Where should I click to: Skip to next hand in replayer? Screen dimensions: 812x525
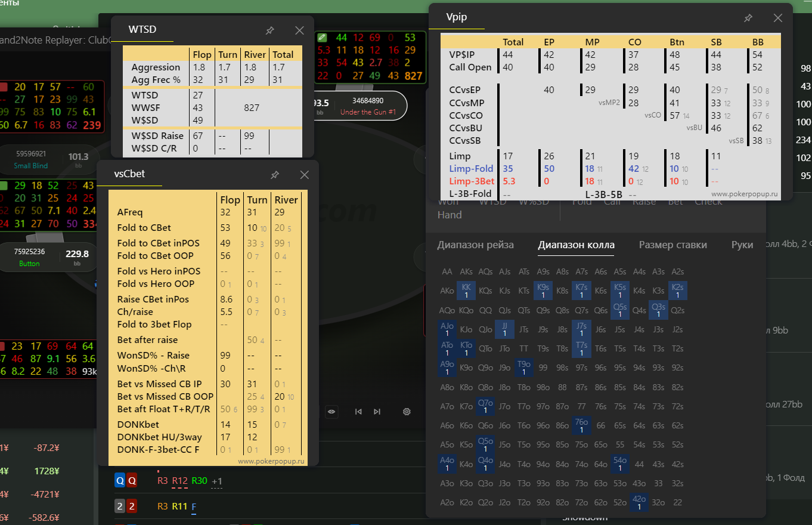377,411
